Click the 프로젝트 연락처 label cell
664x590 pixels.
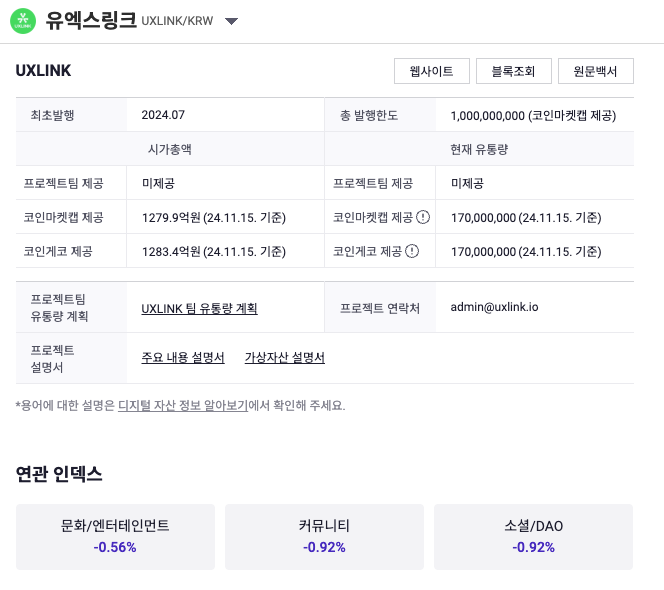[380, 308]
